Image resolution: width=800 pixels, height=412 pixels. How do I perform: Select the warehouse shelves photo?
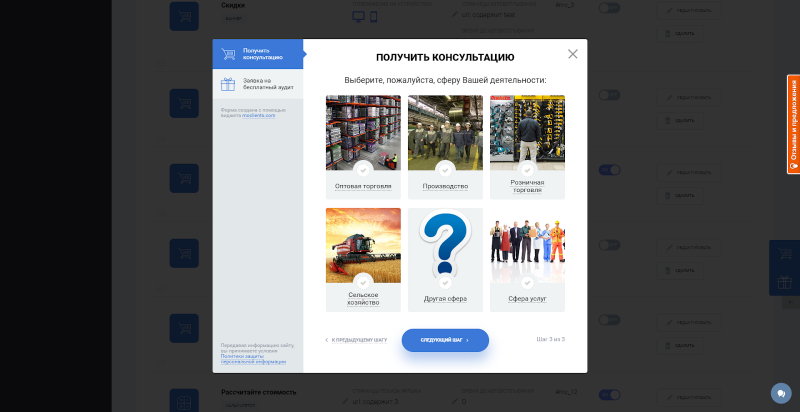(363, 133)
